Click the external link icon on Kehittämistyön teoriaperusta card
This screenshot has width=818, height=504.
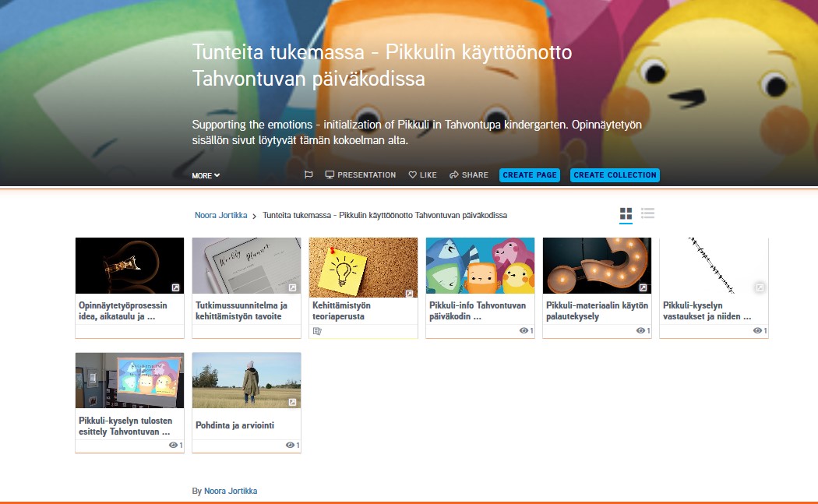coord(410,294)
